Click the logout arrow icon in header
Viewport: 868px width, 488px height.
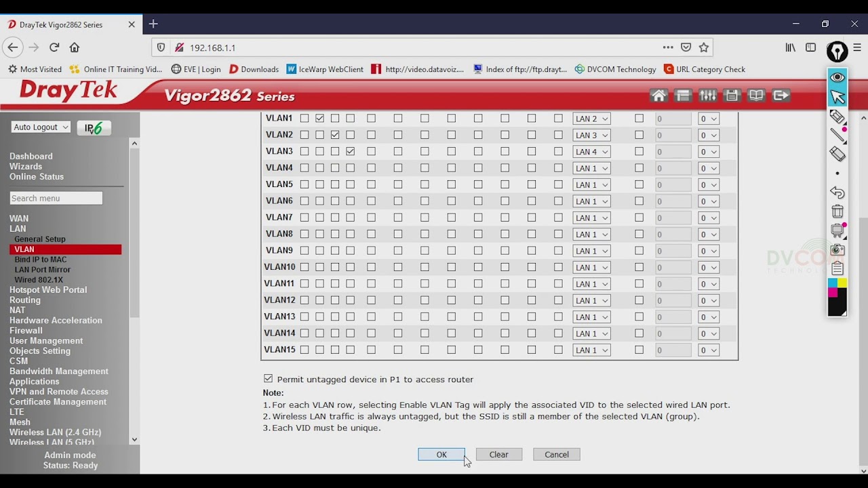(x=781, y=96)
